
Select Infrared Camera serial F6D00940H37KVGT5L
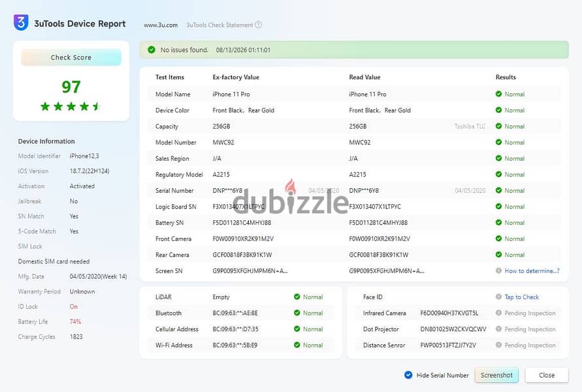tap(449, 313)
